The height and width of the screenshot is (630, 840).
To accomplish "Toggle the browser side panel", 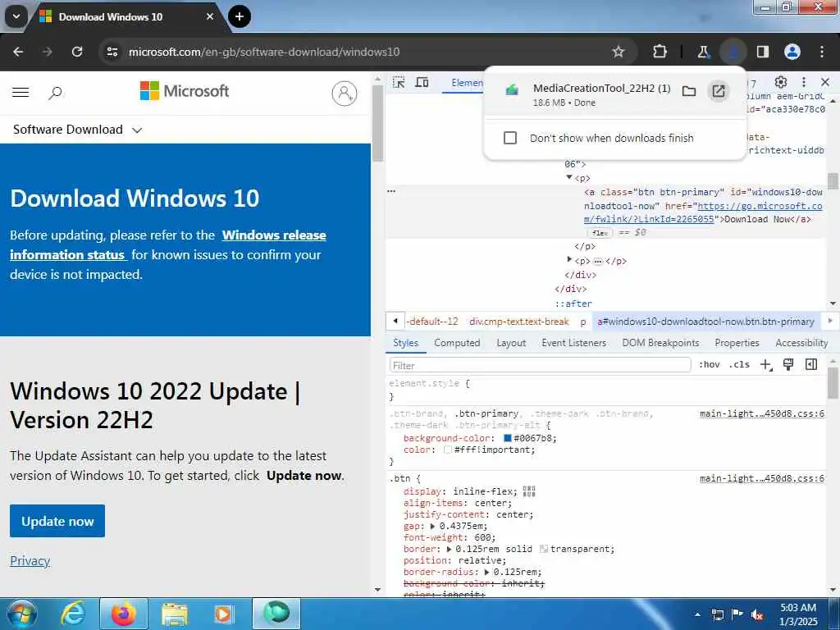I will [x=762, y=52].
